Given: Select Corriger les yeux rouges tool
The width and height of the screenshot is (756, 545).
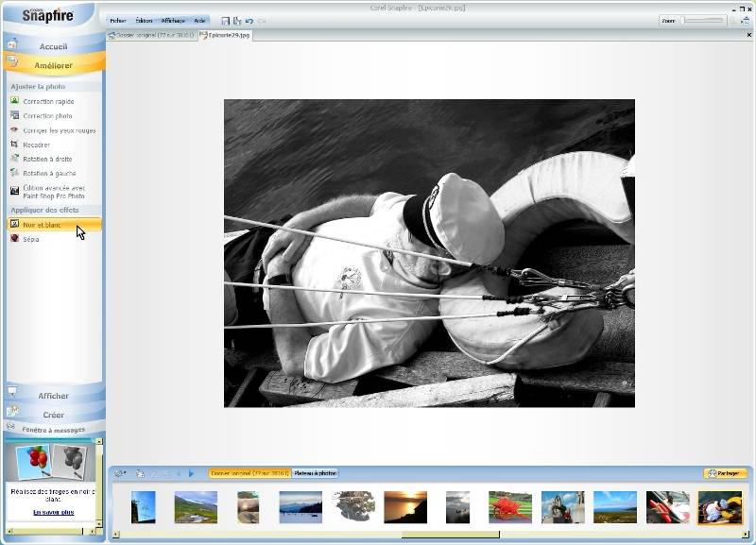Looking at the screenshot, I should pos(59,130).
